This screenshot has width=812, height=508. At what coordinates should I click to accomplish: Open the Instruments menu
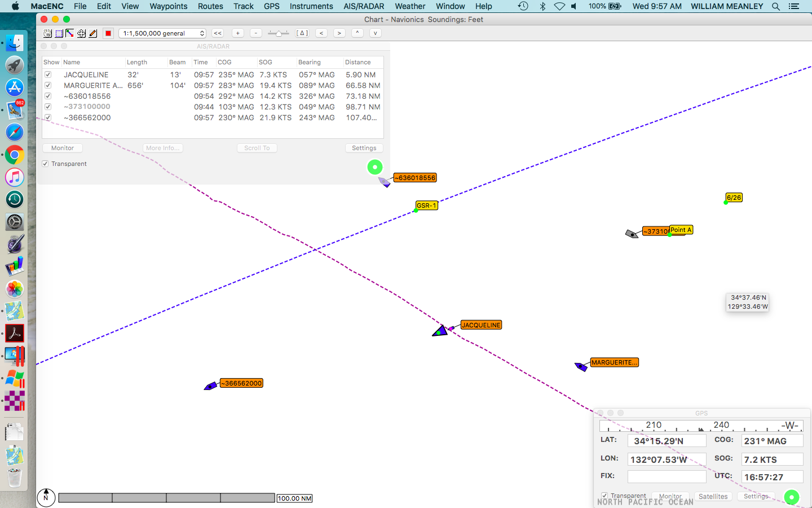[311, 6]
